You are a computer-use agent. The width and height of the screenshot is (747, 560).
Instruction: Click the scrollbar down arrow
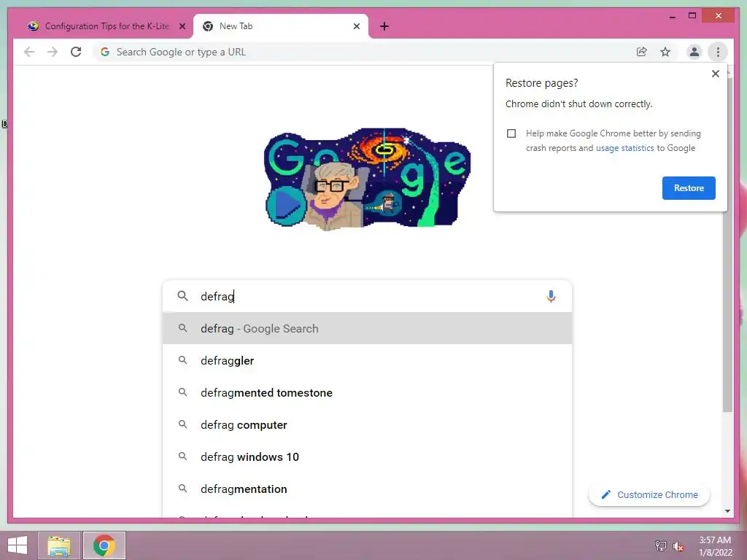(x=727, y=511)
